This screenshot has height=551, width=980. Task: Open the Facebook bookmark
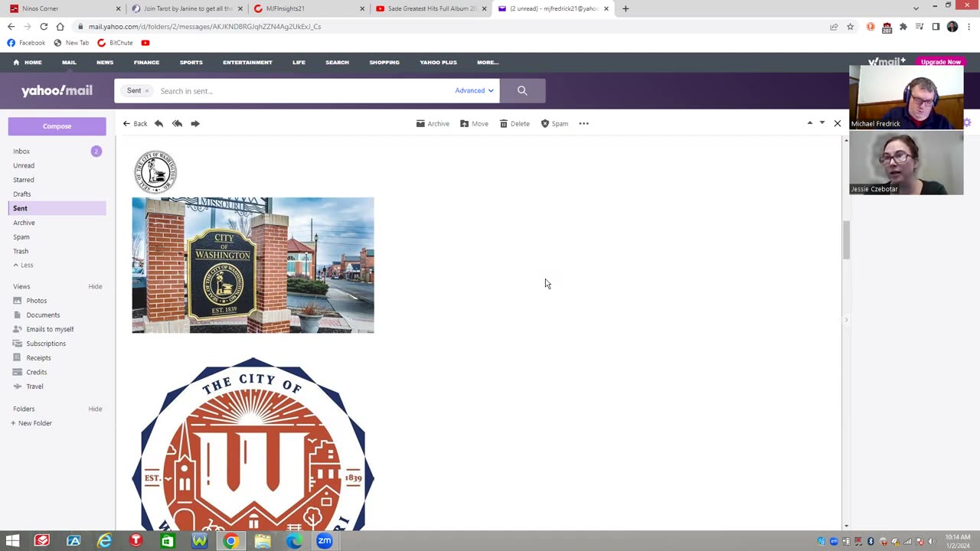[x=26, y=43]
